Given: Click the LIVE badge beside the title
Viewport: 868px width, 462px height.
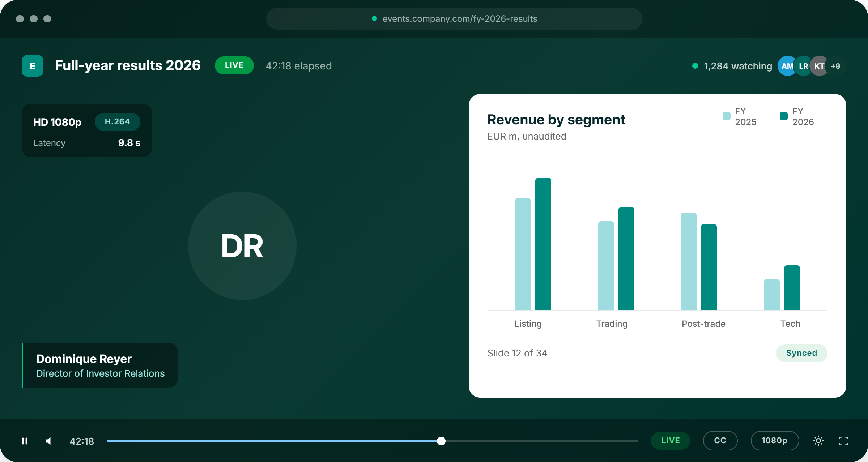Looking at the screenshot, I should pyautogui.click(x=234, y=65).
